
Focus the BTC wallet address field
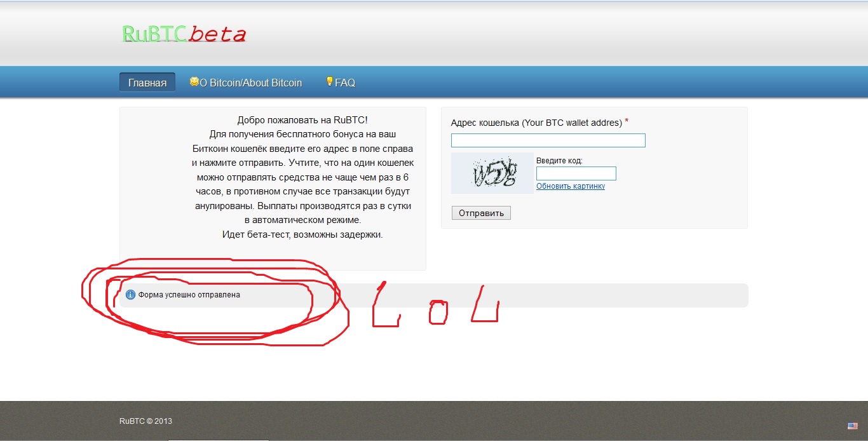(x=548, y=140)
